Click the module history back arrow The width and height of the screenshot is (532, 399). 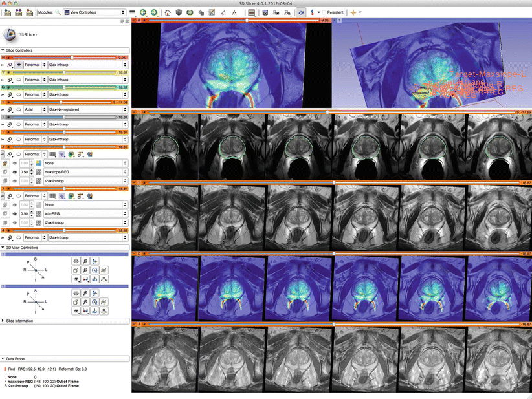tap(142, 12)
